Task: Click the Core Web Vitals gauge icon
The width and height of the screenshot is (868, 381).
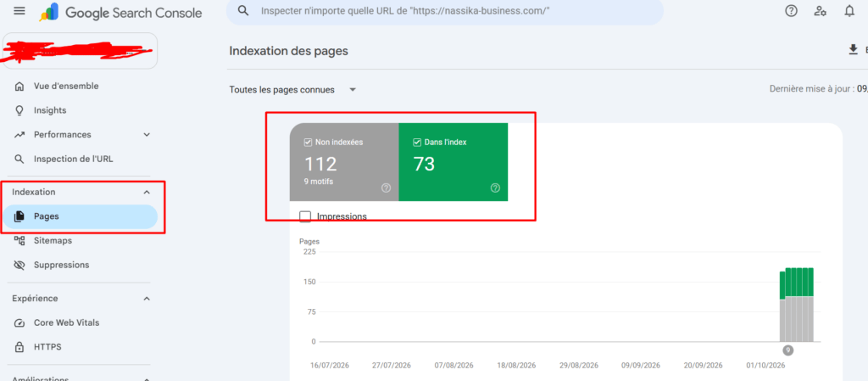Action: coord(19,322)
